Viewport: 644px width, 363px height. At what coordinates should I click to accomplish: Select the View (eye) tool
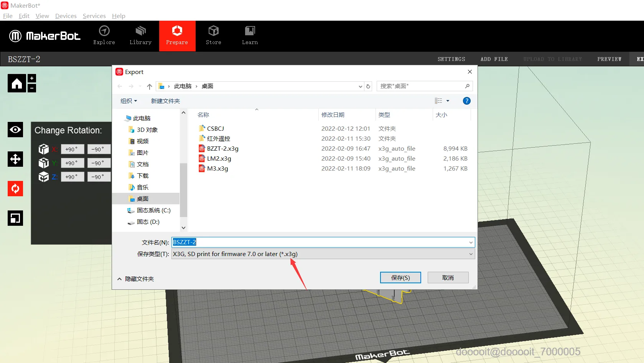[15, 130]
